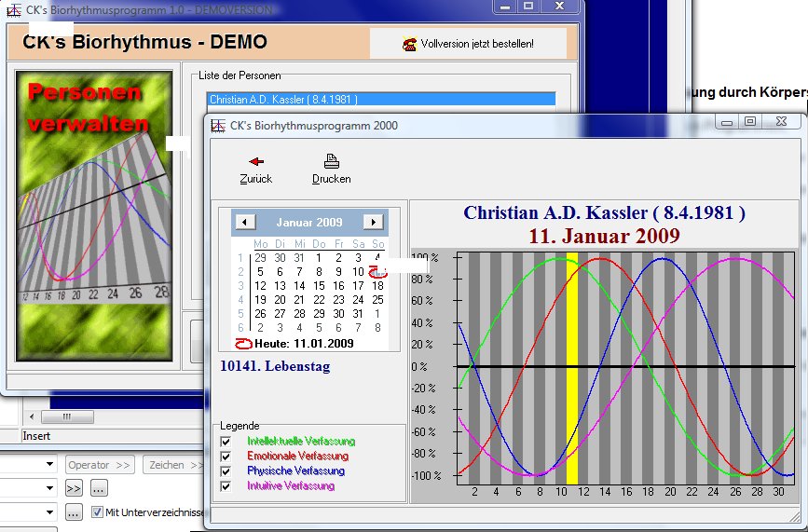Click the phone icon for Vollversion order

[x=408, y=44]
